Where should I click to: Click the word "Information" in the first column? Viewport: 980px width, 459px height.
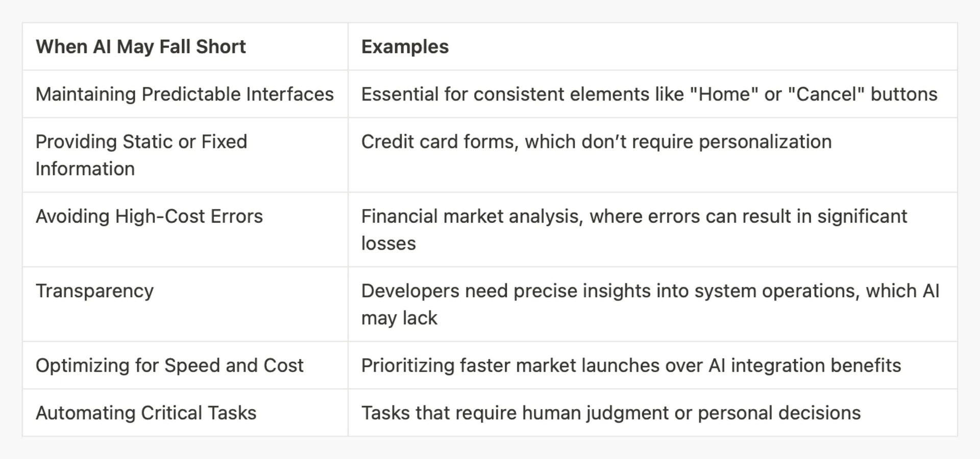[x=85, y=169]
